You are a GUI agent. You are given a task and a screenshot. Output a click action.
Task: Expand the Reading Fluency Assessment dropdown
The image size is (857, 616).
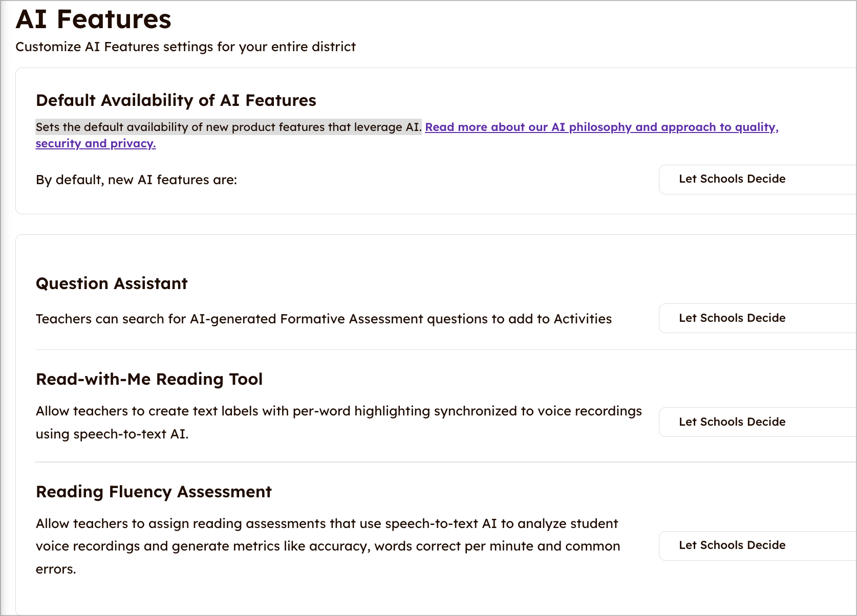(x=757, y=545)
